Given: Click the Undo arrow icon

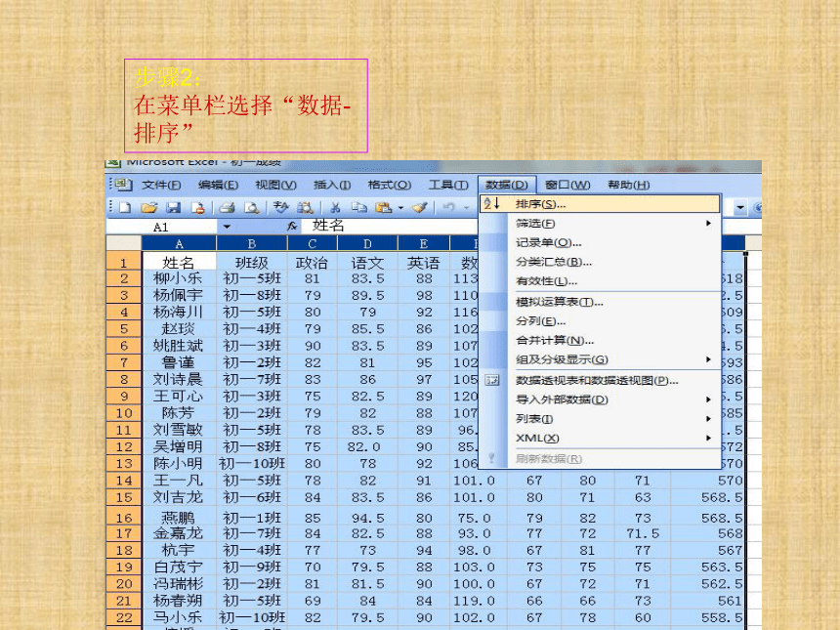Looking at the screenshot, I should [449, 207].
